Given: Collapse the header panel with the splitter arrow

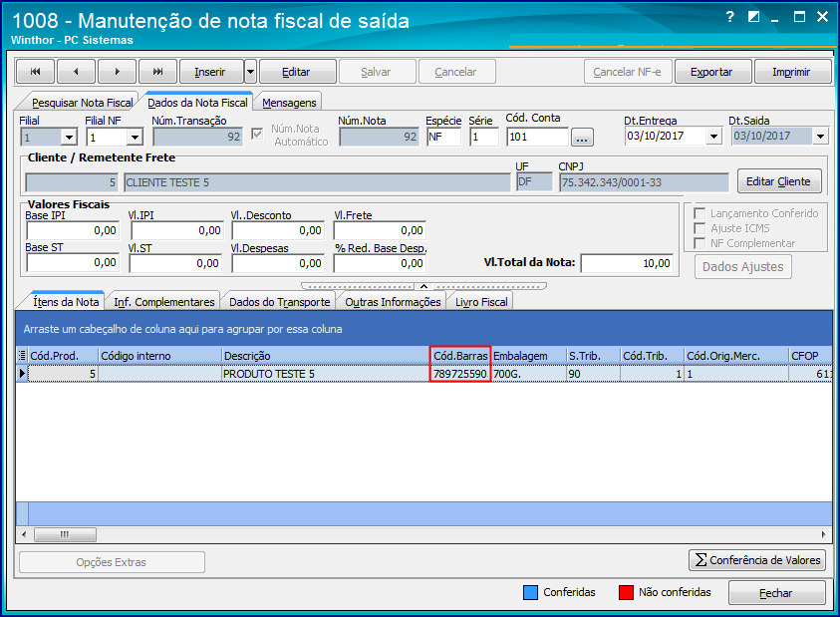Looking at the screenshot, I should point(423,286).
